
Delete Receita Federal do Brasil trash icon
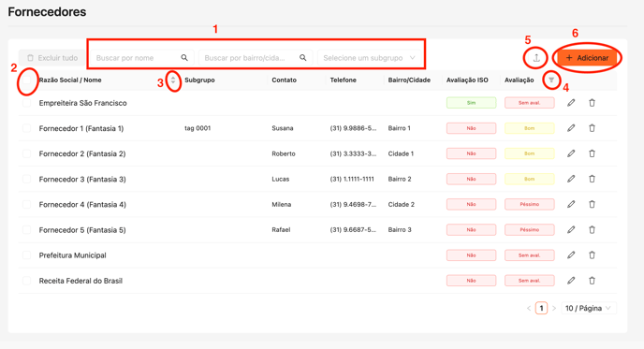point(592,281)
